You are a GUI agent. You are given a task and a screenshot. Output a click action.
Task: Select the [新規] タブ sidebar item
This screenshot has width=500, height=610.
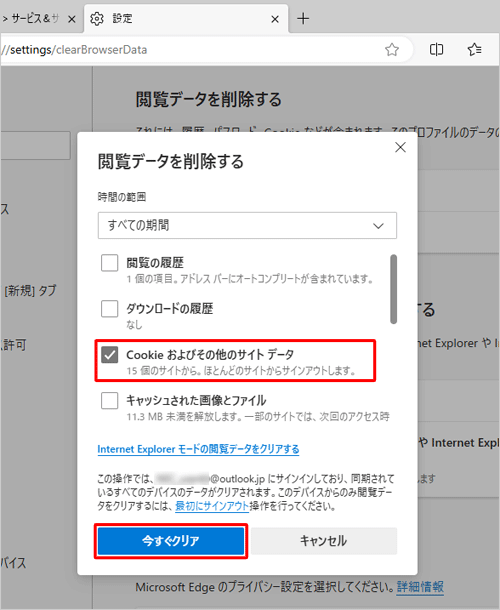(x=30, y=291)
